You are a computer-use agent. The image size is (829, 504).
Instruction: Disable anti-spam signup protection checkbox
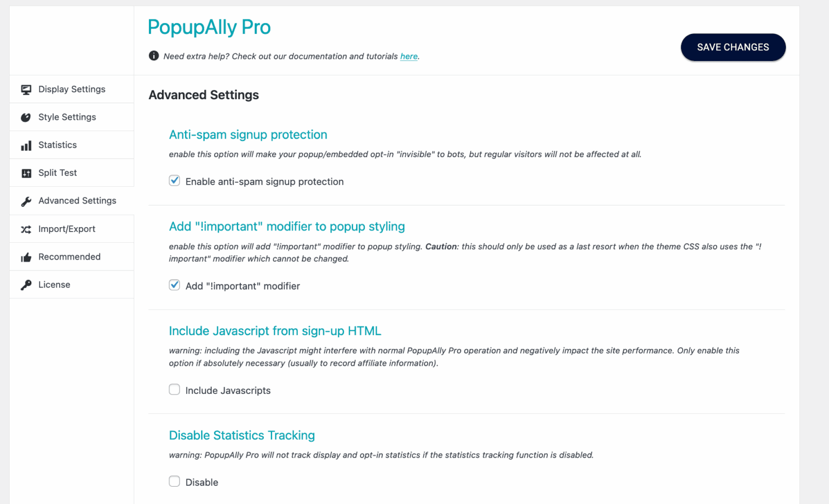click(x=174, y=180)
